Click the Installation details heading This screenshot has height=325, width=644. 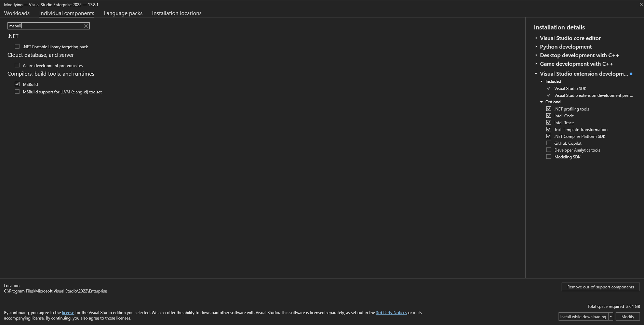pos(559,27)
